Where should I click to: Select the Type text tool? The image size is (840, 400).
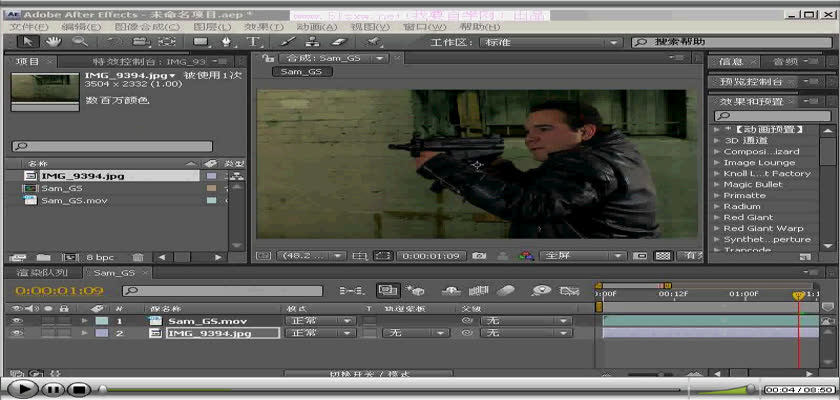pos(253,42)
